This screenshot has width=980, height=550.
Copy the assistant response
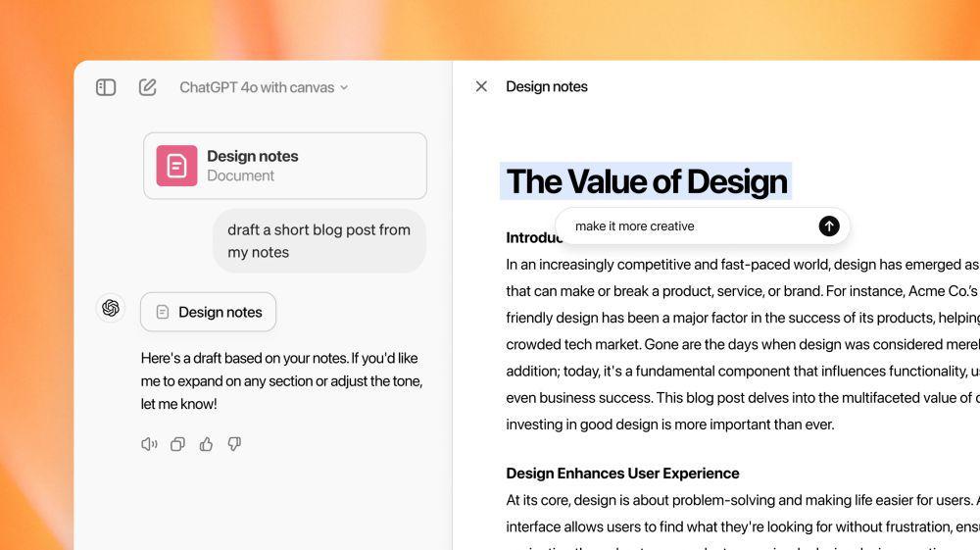[177, 444]
